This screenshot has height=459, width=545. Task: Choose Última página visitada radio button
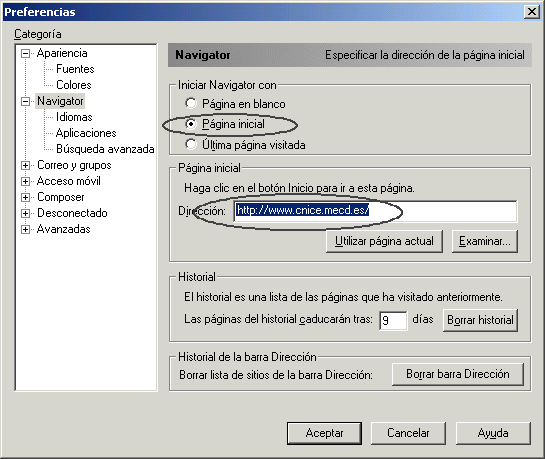click(190, 144)
